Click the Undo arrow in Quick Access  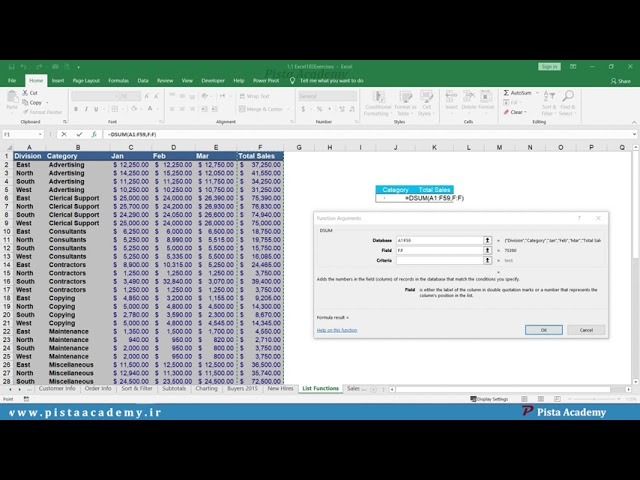coord(24,67)
